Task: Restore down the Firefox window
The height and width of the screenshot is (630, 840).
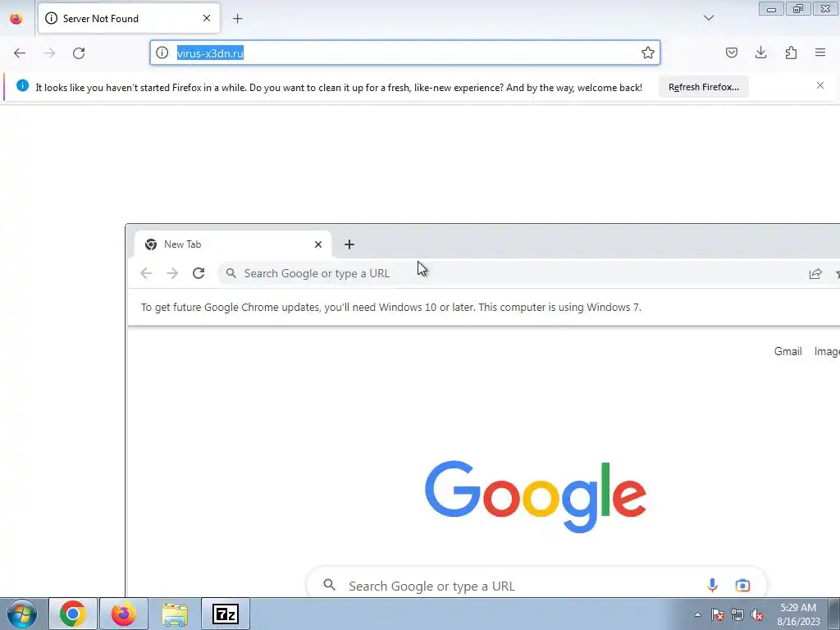Action: click(x=798, y=8)
